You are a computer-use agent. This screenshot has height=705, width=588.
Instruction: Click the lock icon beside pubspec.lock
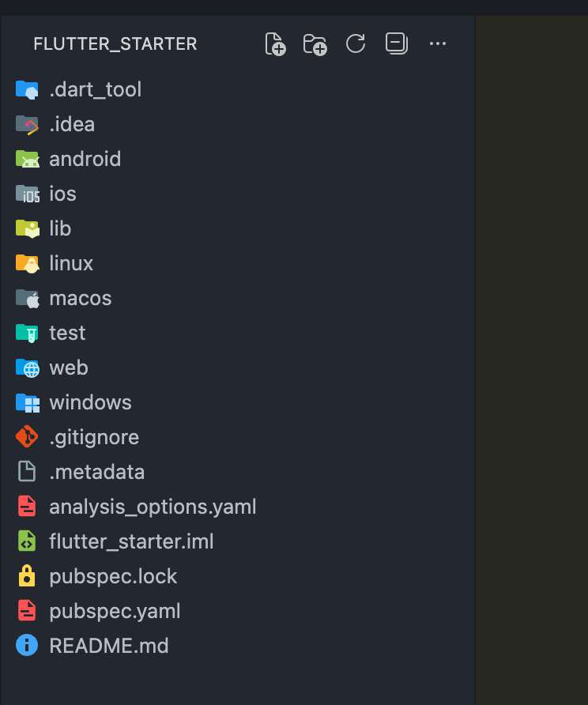(27, 576)
